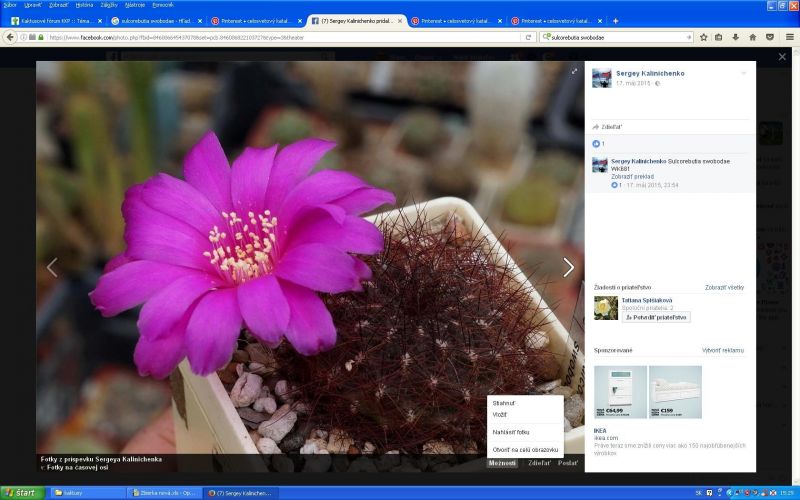Screen dimensions: 800x500
Task: Open the IKEA ad cabinet image
Action: click(x=620, y=392)
